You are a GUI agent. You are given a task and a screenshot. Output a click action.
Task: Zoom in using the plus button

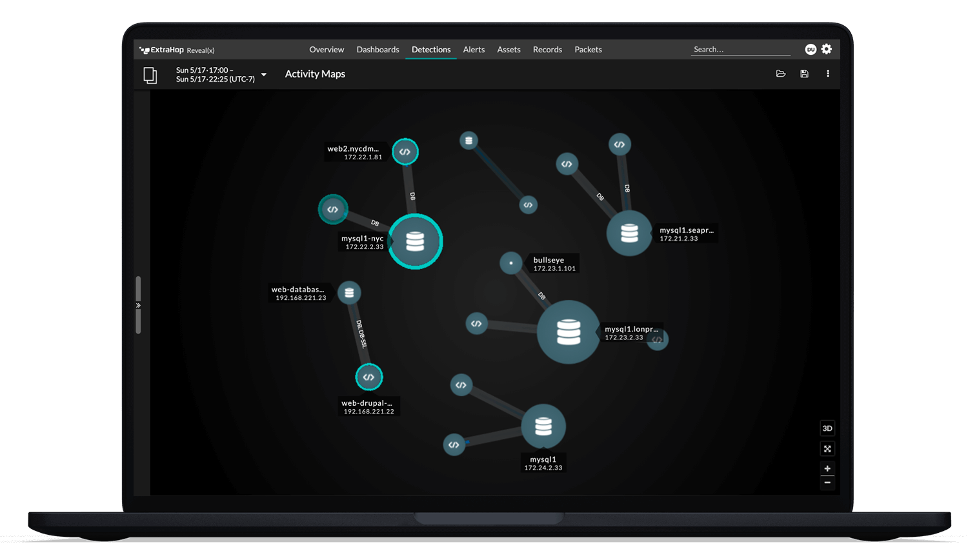tap(827, 468)
